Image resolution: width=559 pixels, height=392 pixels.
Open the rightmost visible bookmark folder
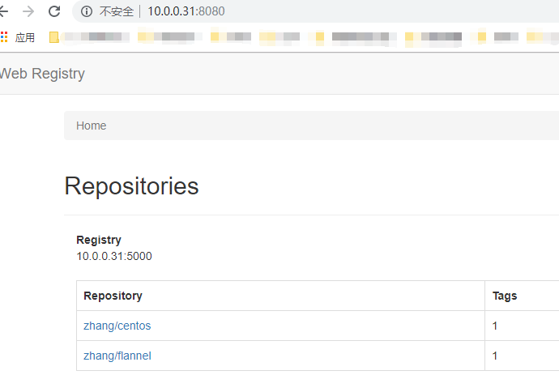[532, 37]
